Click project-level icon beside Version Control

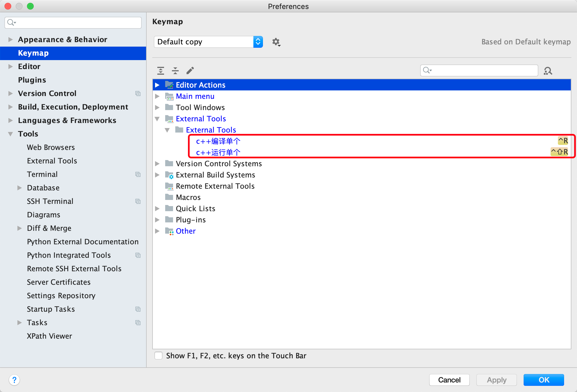(138, 94)
